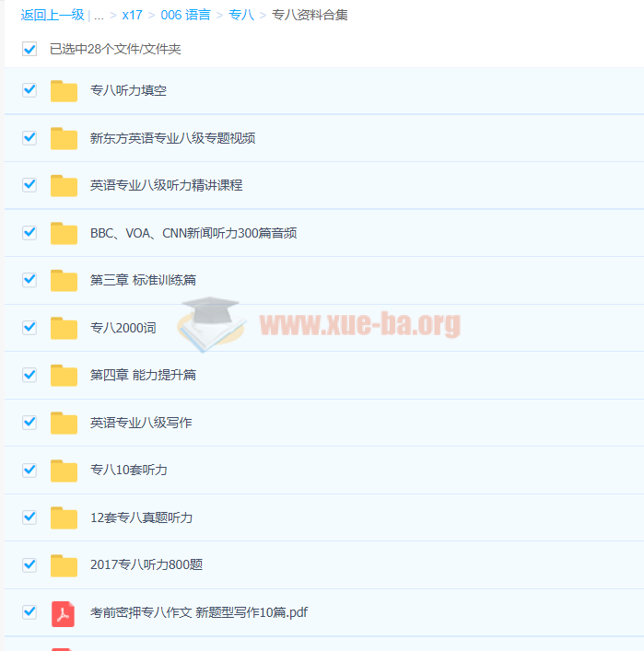Uncheck the 12套专八真题听力 checkbox
644x651 pixels.
click(29, 517)
